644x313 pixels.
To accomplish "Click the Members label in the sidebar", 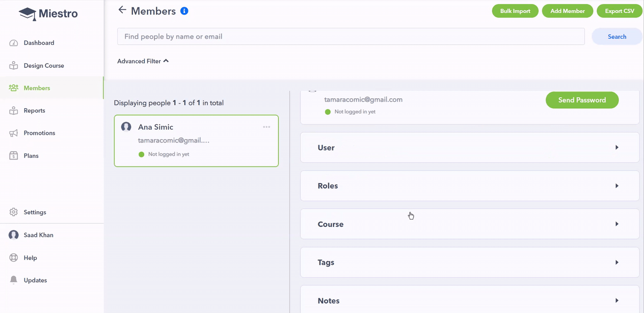I will [37, 88].
